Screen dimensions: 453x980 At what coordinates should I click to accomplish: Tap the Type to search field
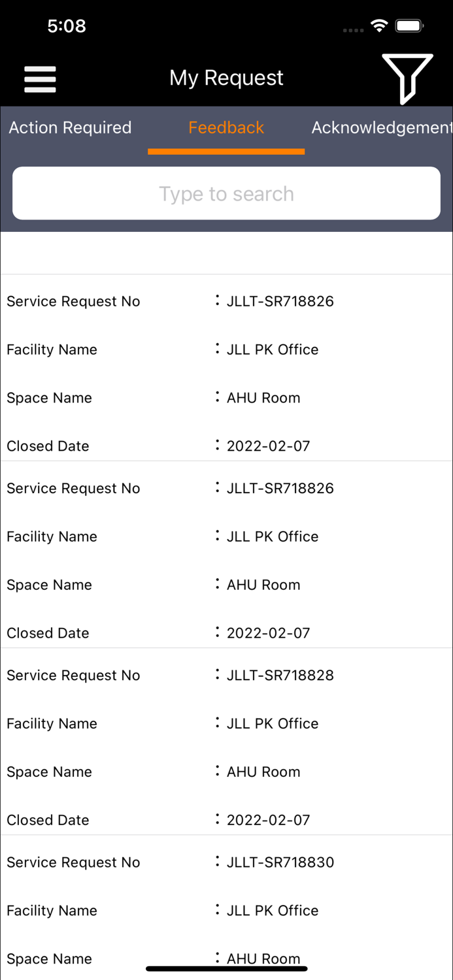click(x=226, y=193)
